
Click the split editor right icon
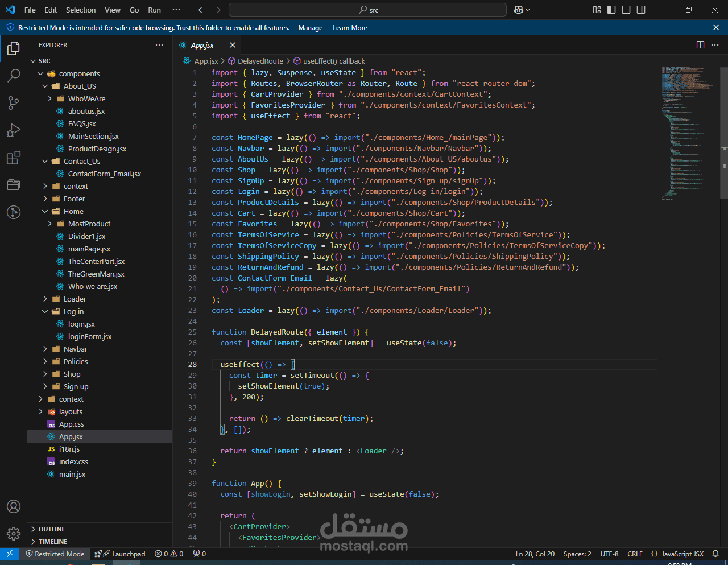700,45
